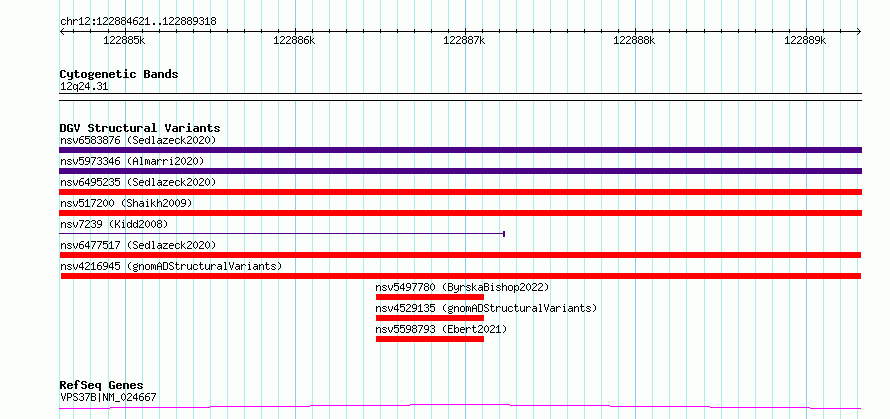This screenshot has height=419, width=890.
Task: Click the left arrowhead of the ruler
Action: coord(62,32)
